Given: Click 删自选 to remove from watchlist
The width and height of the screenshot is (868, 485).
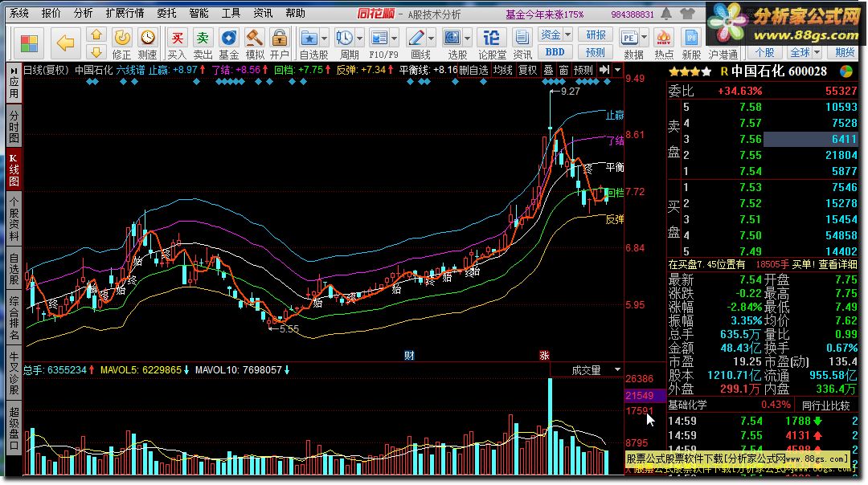Looking at the screenshot, I should tap(474, 70).
